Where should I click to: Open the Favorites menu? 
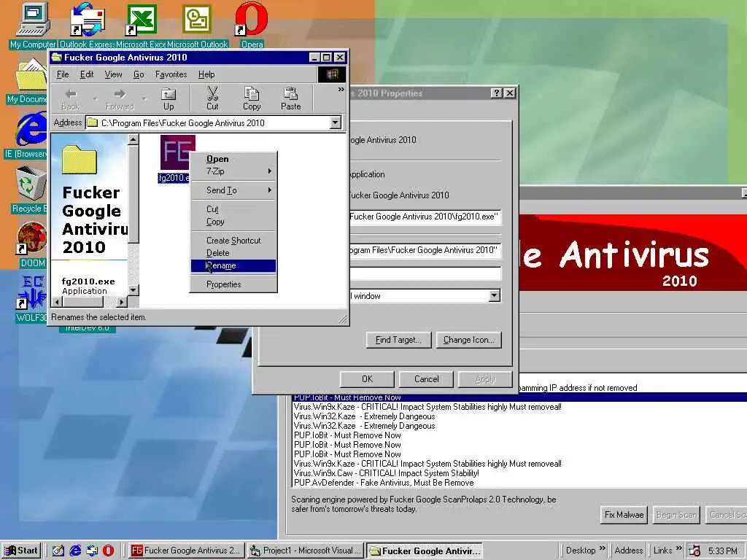click(x=171, y=74)
